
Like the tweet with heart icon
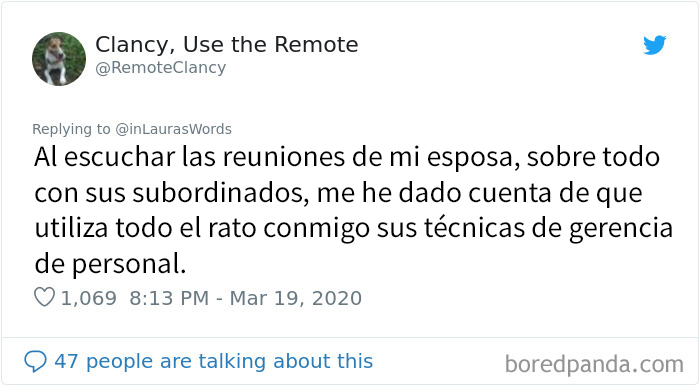click(x=45, y=297)
